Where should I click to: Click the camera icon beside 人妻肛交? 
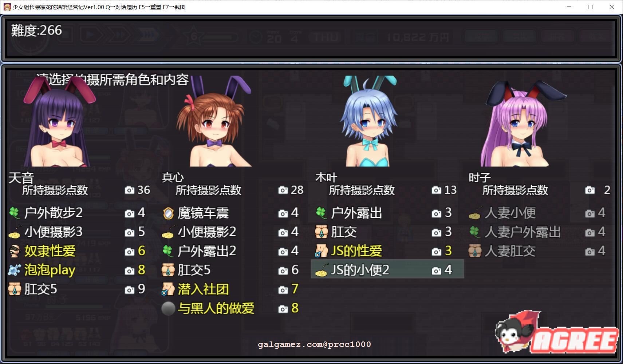[591, 251]
